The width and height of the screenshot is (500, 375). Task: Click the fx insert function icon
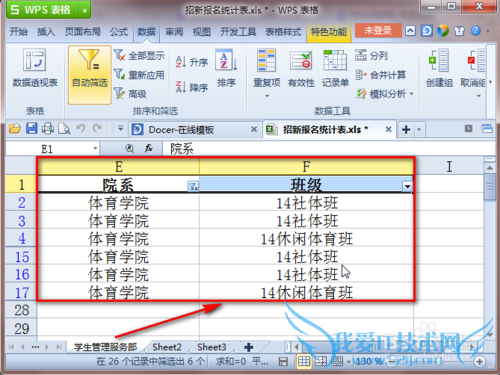149,148
